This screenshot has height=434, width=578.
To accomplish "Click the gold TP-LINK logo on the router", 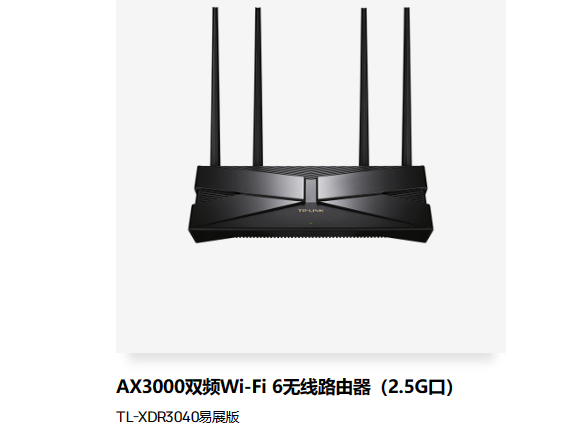I will [310, 211].
